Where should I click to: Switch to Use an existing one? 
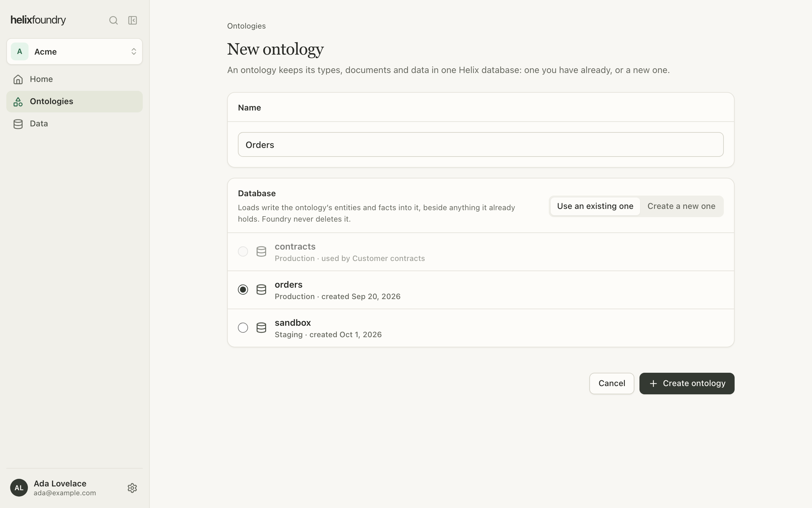point(595,206)
